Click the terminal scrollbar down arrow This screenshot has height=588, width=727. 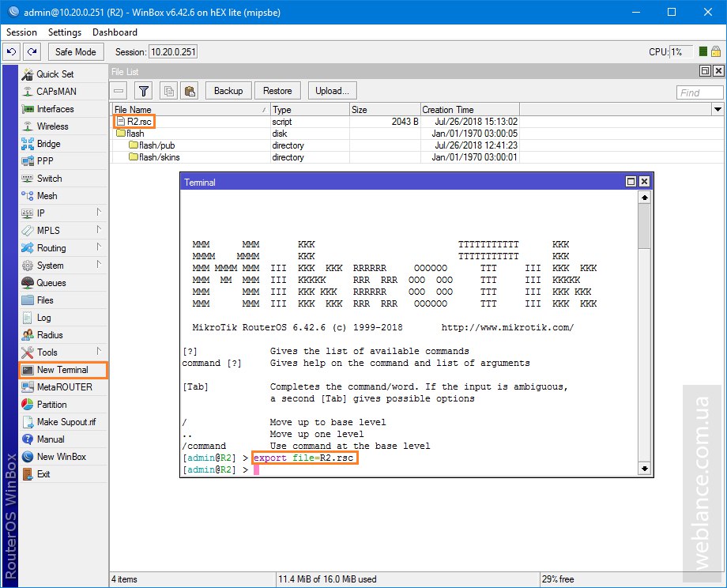coord(645,469)
